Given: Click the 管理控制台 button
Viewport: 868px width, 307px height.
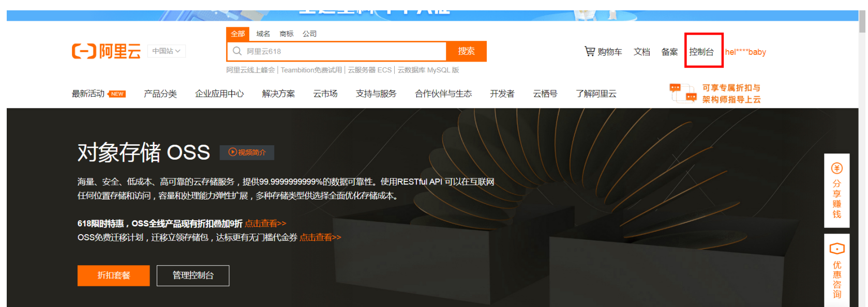Looking at the screenshot, I should click(x=193, y=275).
